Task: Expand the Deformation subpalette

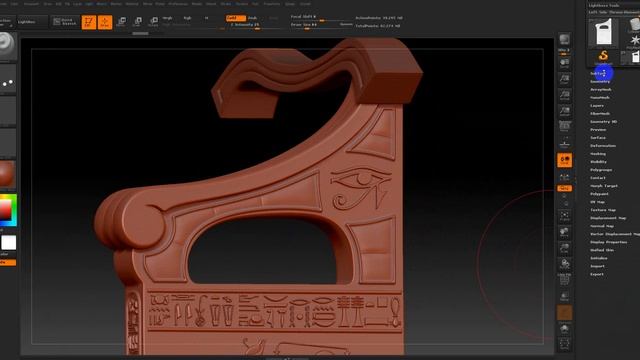Action: (603, 146)
